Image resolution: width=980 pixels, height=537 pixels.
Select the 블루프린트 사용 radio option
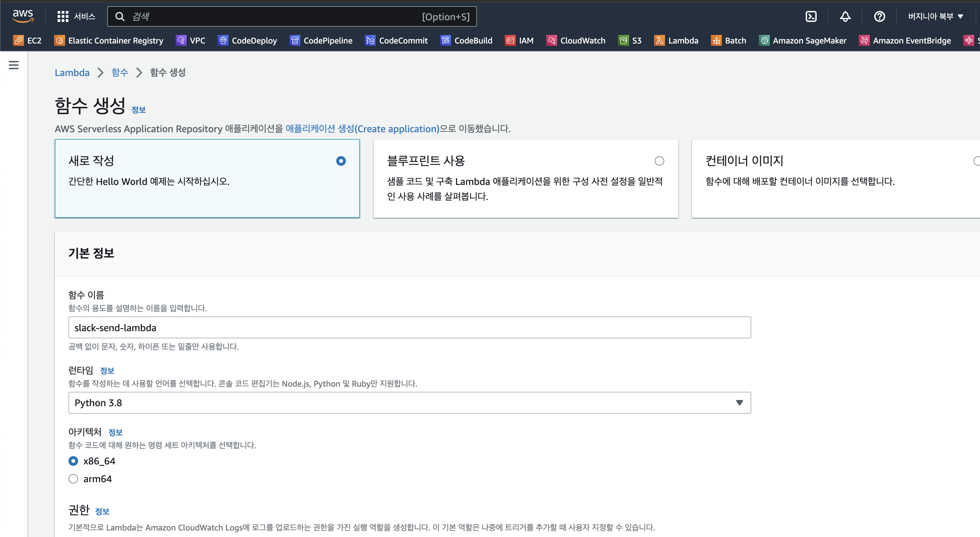point(659,161)
